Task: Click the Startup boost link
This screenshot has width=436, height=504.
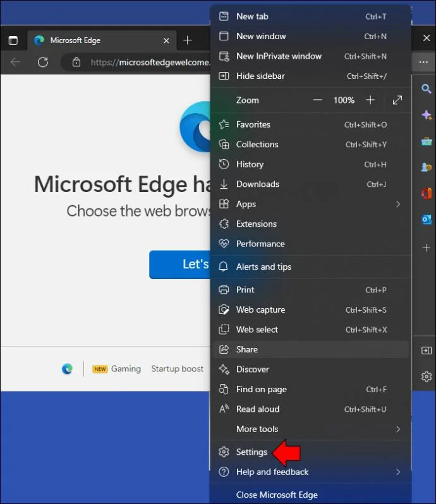Action: (x=177, y=369)
